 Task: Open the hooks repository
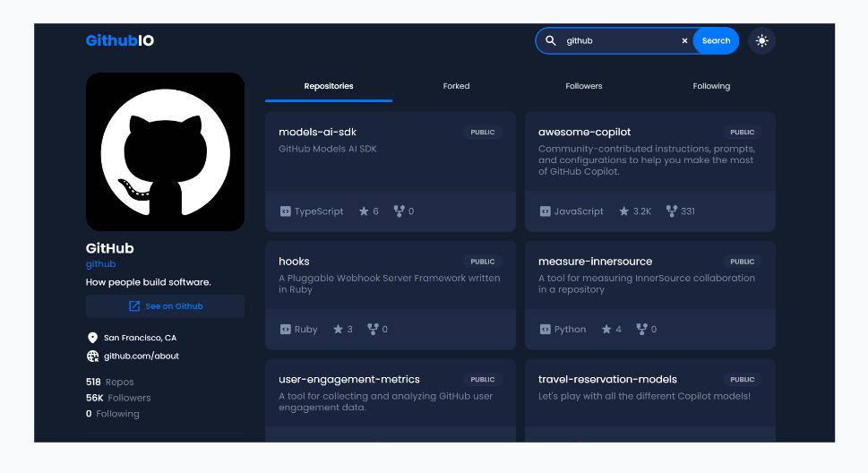294,262
